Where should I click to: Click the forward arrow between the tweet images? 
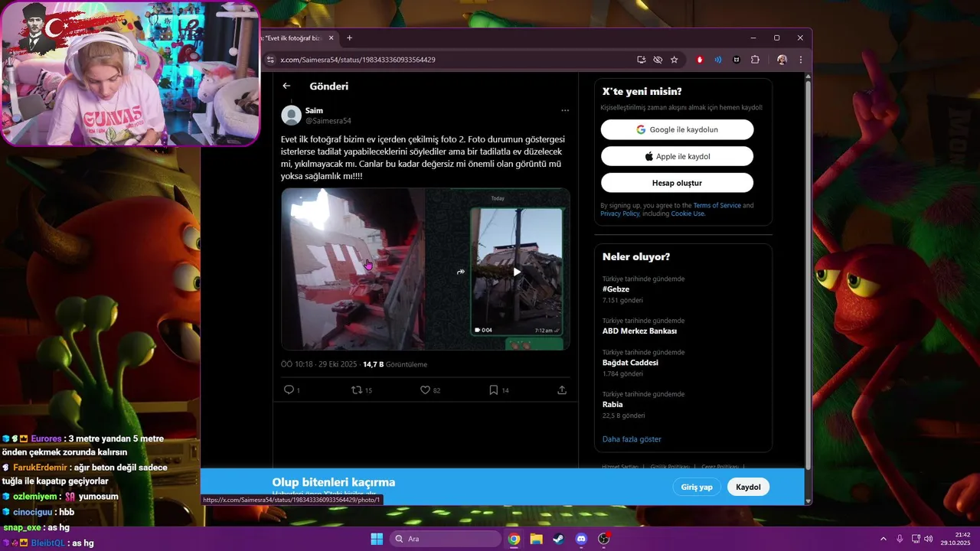(x=461, y=272)
